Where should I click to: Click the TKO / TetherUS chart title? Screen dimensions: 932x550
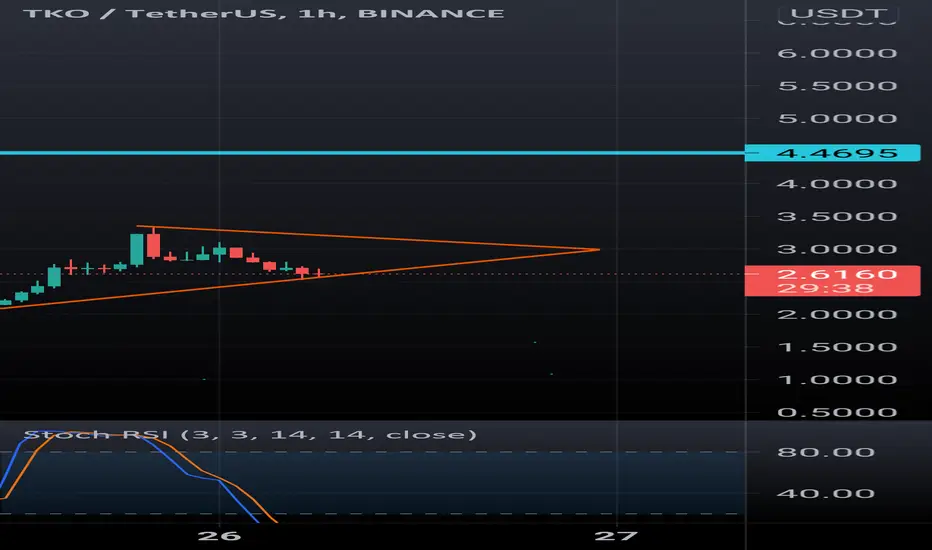263,13
